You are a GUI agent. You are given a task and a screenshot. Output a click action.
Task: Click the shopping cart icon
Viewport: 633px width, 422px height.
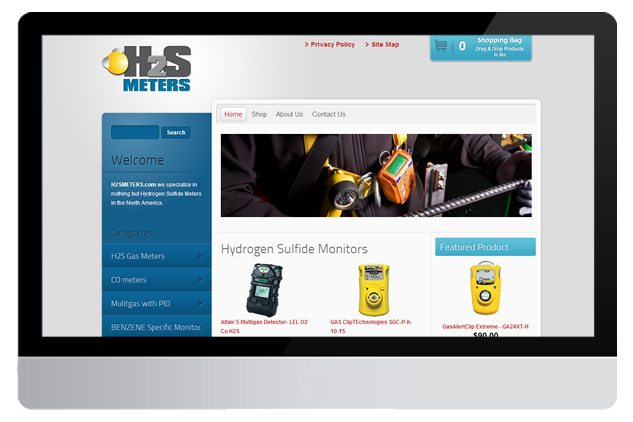(x=441, y=46)
